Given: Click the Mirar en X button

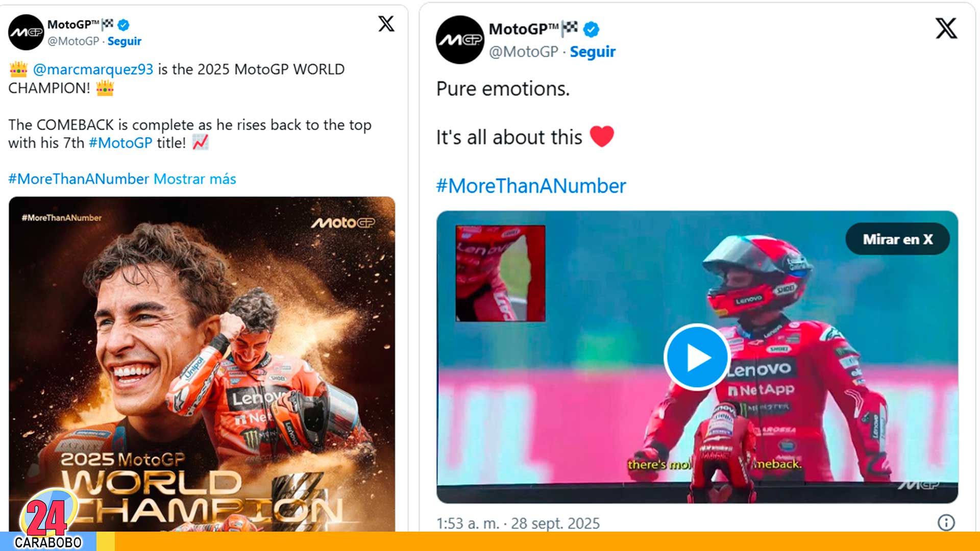Looking at the screenshot, I should [898, 239].
